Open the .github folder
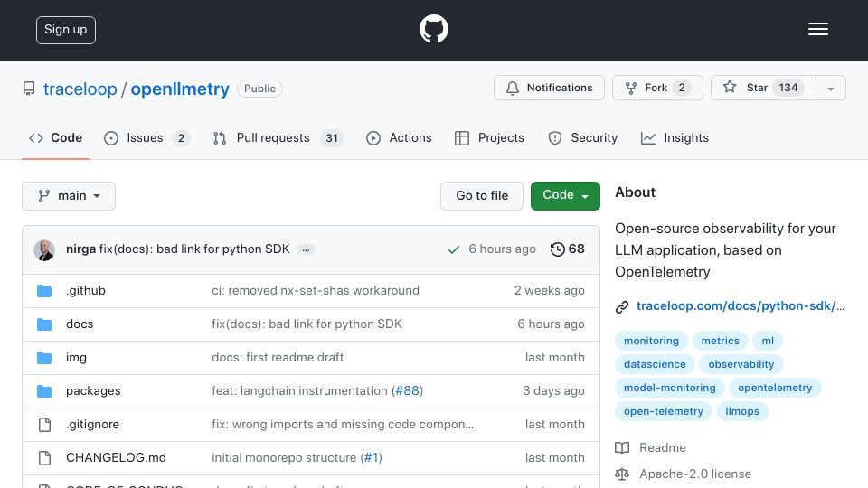Screen dimensions: 868x488 [x=86, y=290]
